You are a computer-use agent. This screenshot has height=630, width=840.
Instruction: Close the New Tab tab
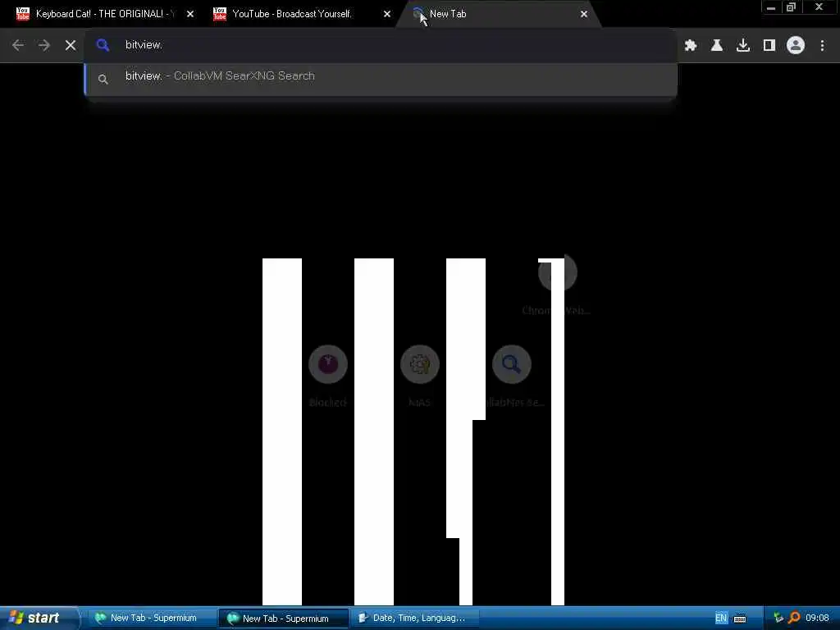tap(584, 14)
